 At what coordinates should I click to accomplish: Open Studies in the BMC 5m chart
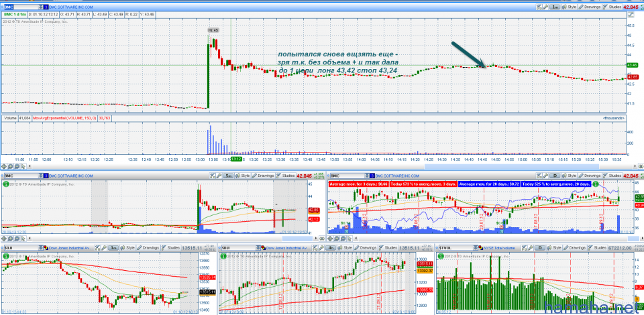coord(286,176)
